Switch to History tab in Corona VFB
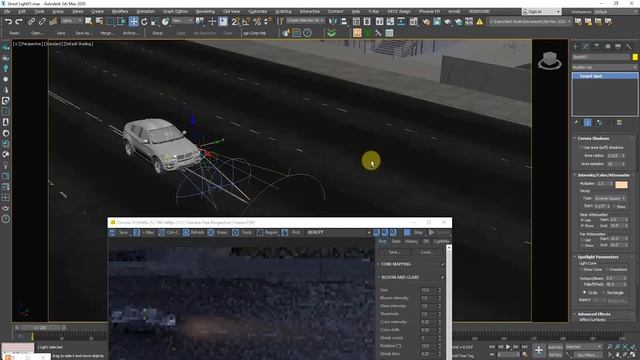The width and height of the screenshot is (640, 360). (411, 241)
